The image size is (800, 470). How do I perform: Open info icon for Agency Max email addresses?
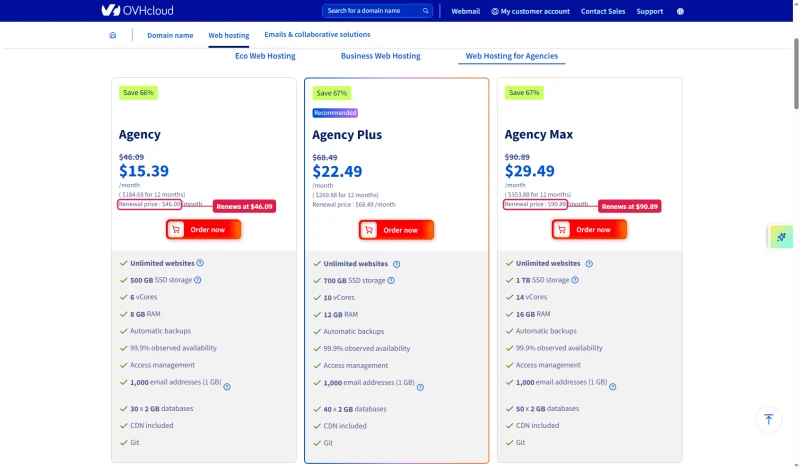point(613,386)
